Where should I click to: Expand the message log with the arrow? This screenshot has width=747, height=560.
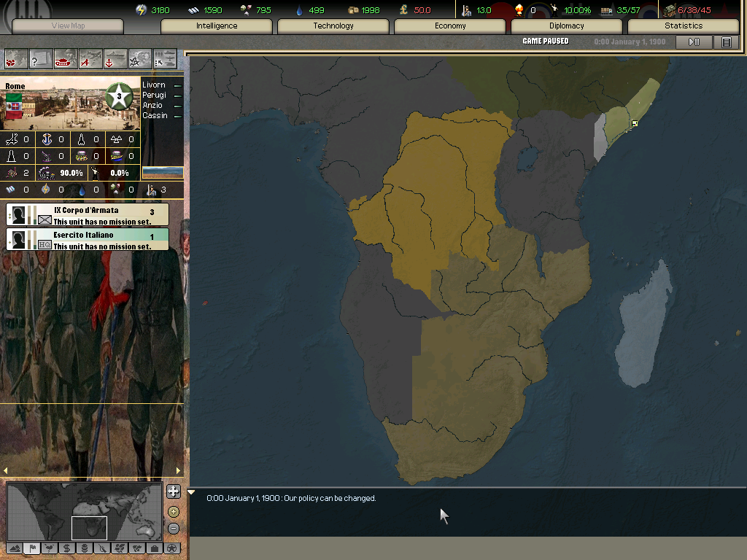click(192, 493)
